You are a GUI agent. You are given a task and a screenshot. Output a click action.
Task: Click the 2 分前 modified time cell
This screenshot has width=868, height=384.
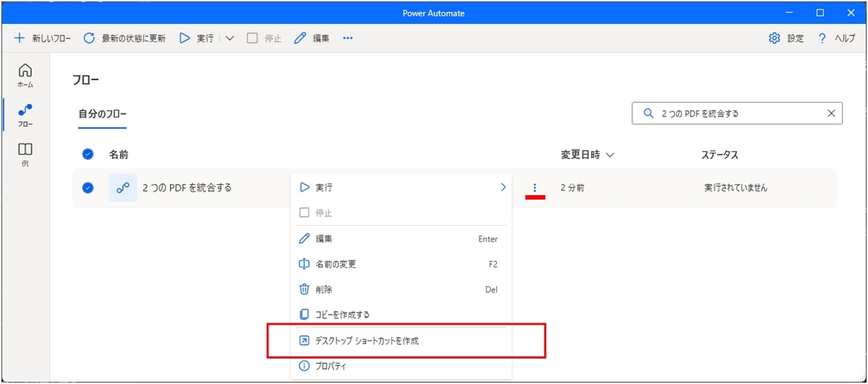[x=573, y=188]
